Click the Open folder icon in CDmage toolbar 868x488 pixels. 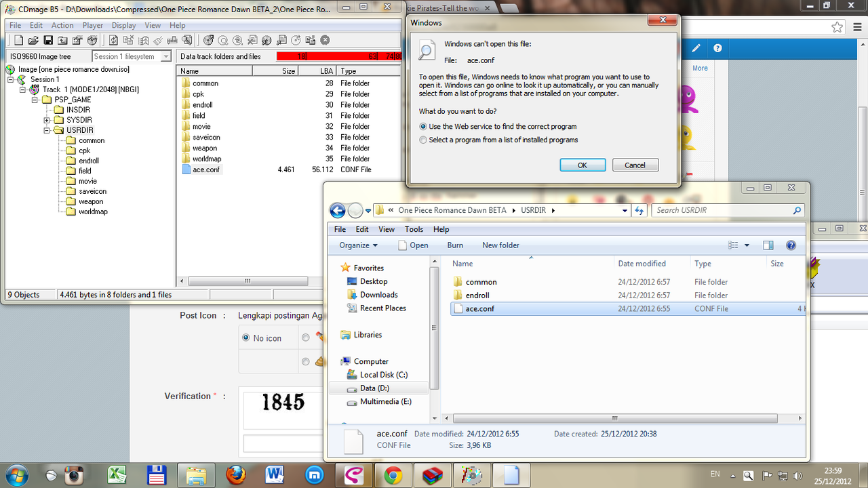coord(33,41)
